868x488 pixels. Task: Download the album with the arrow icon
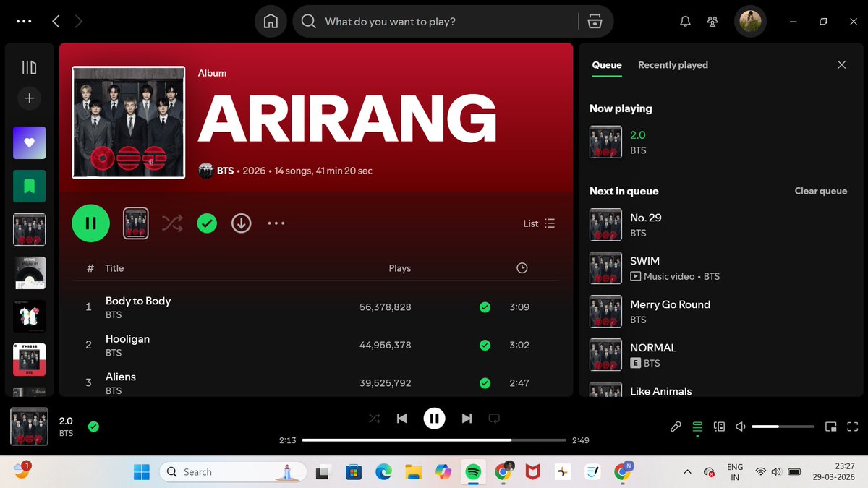[x=241, y=223]
